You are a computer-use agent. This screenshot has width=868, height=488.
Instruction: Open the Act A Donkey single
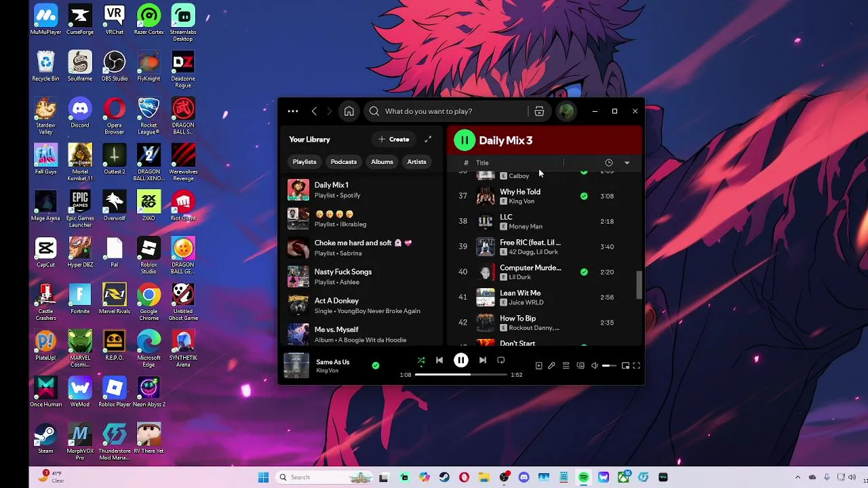(x=362, y=305)
